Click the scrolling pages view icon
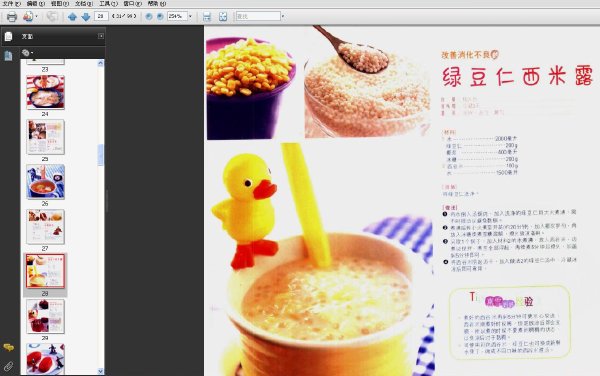This screenshot has width=600, height=376. [207, 16]
